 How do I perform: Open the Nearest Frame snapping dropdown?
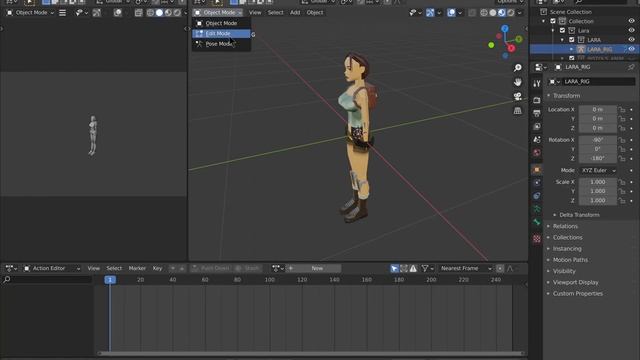click(x=466, y=268)
